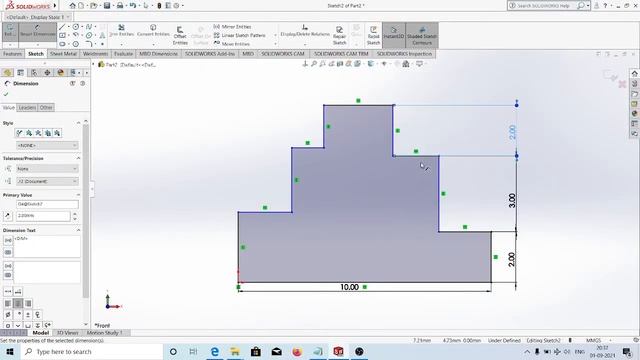Image resolution: width=640 pixels, height=360 pixels.
Task: Switch to the Features tab
Action: coord(12,54)
